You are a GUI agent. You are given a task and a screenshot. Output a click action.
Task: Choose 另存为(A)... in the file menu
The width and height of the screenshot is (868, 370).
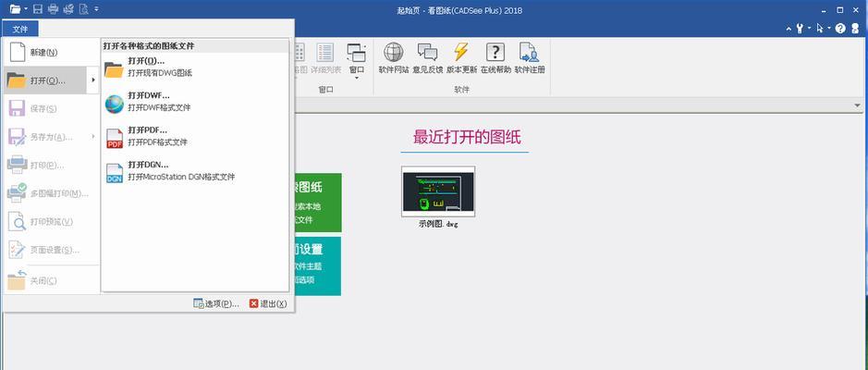click(x=45, y=137)
